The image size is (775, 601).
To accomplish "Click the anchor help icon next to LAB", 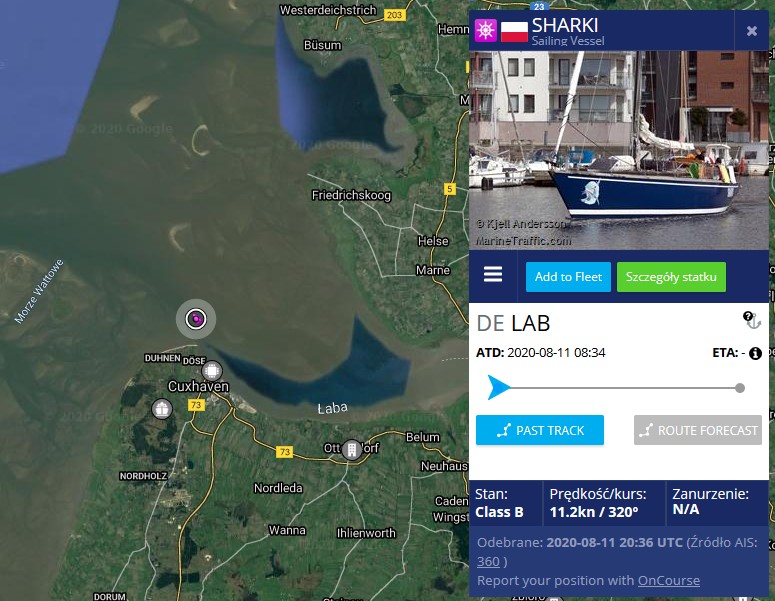I will [x=752, y=320].
